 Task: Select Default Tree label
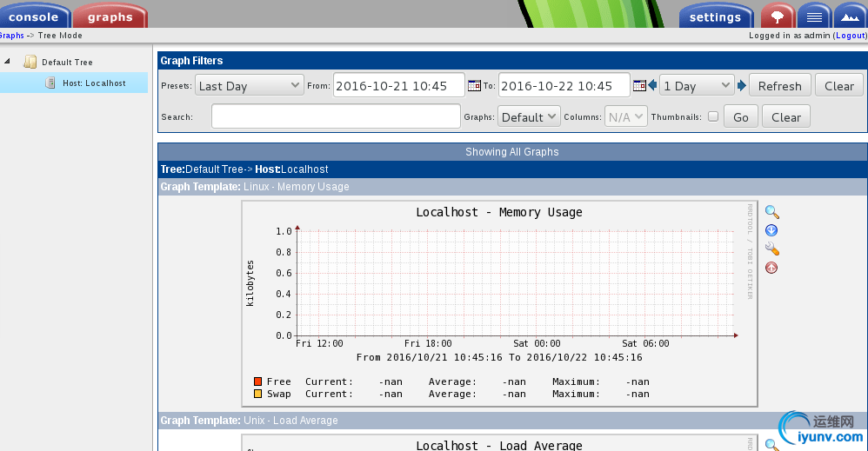67,62
